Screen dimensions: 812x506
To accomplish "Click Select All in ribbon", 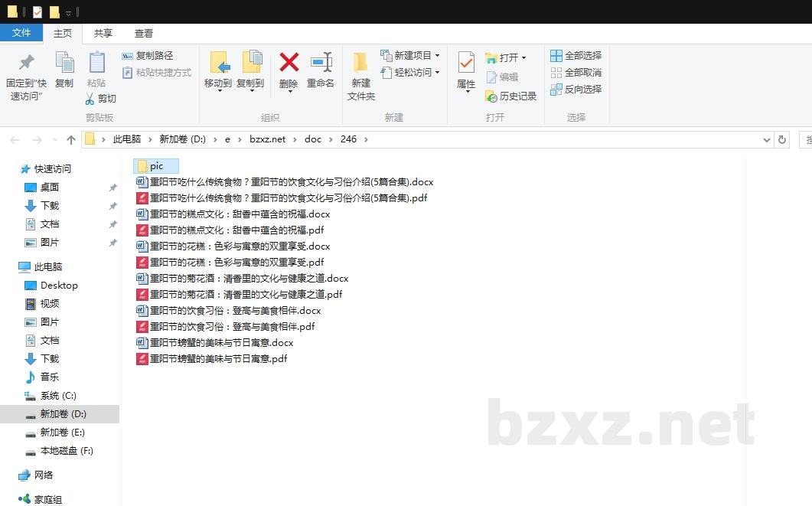I will coord(576,56).
